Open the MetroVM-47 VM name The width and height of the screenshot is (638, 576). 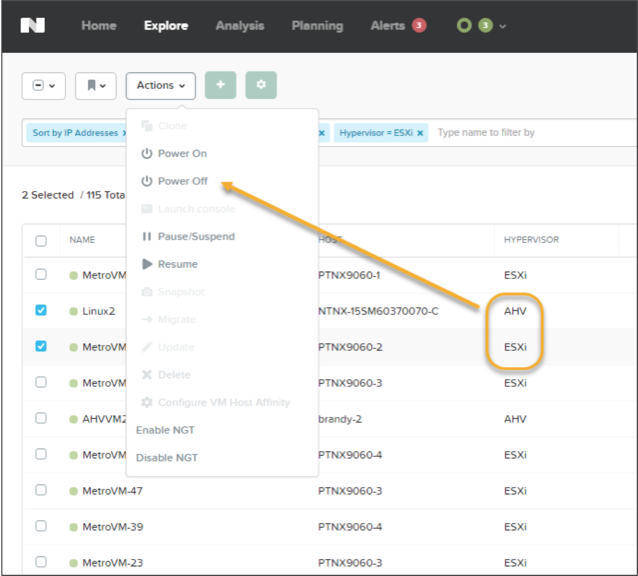click(112, 491)
